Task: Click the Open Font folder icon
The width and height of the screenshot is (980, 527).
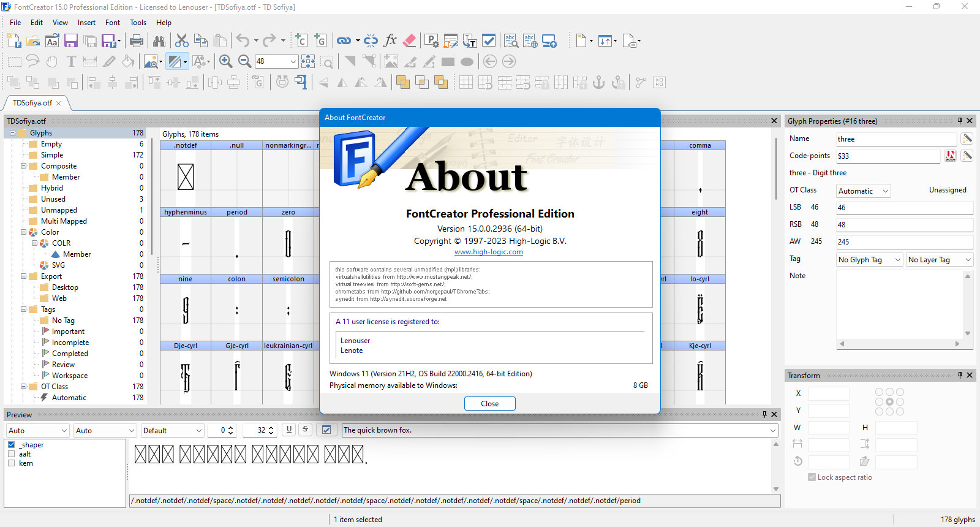Action: pyautogui.click(x=33, y=41)
